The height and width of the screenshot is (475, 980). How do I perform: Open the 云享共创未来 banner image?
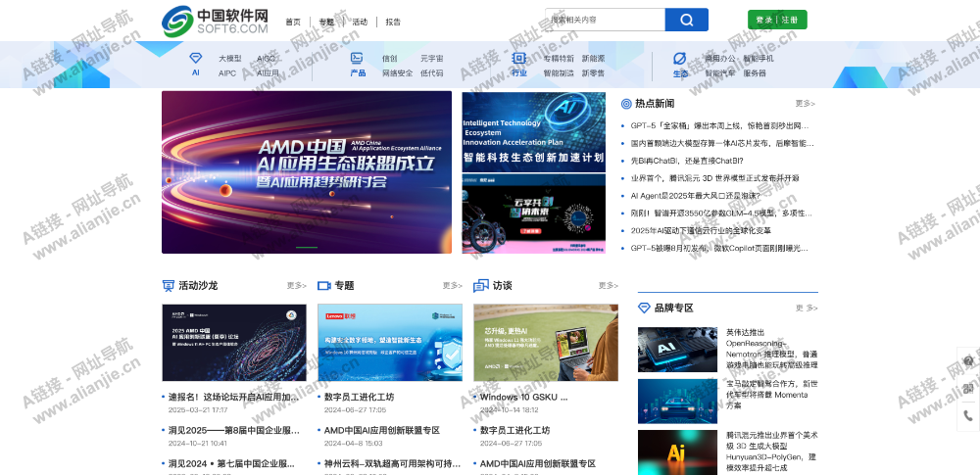[x=534, y=214]
